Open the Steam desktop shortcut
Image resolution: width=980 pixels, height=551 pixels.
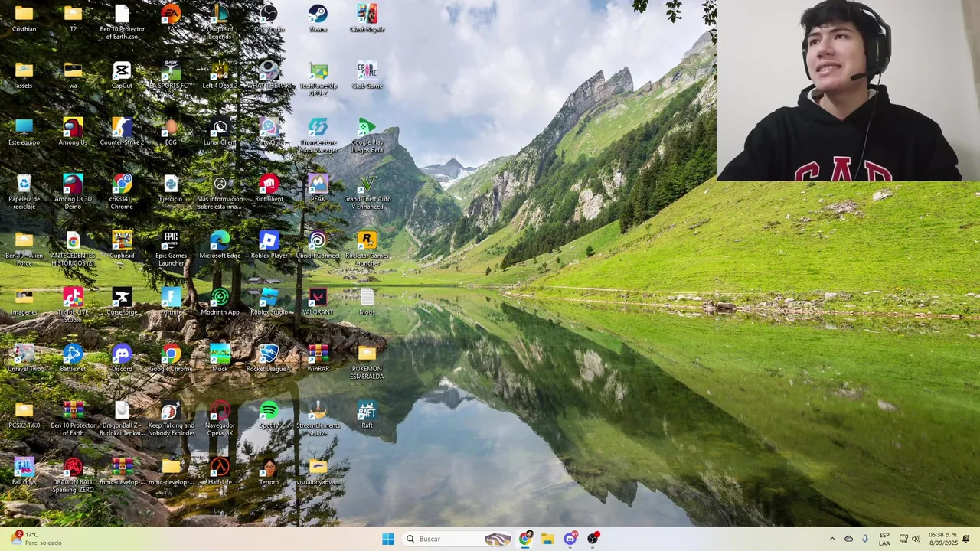click(x=318, y=18)
